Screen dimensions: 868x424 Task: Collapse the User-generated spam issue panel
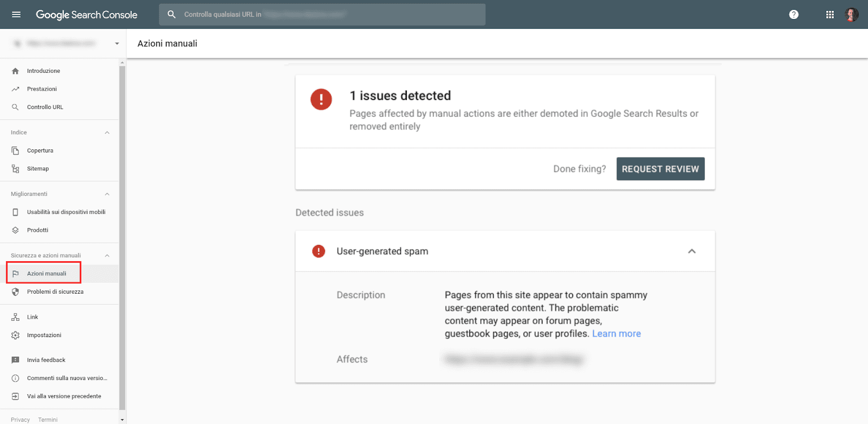click(692, 251)
